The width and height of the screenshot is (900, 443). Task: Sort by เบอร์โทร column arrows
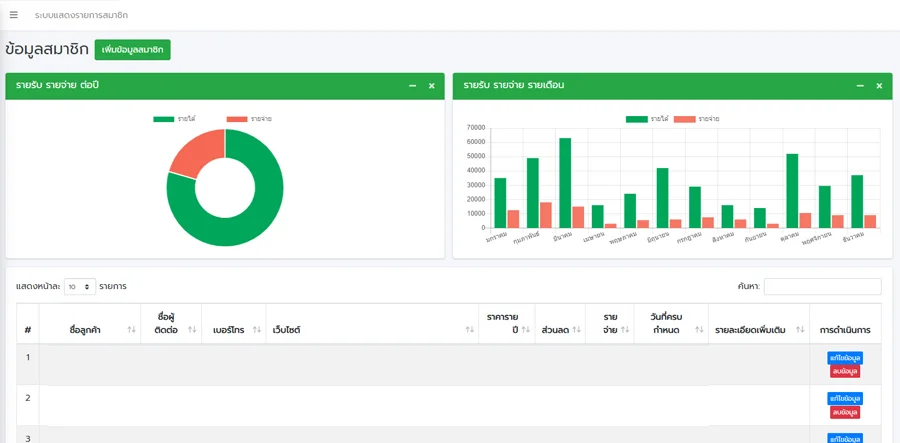pyautogui.click(x=257, y=329)
